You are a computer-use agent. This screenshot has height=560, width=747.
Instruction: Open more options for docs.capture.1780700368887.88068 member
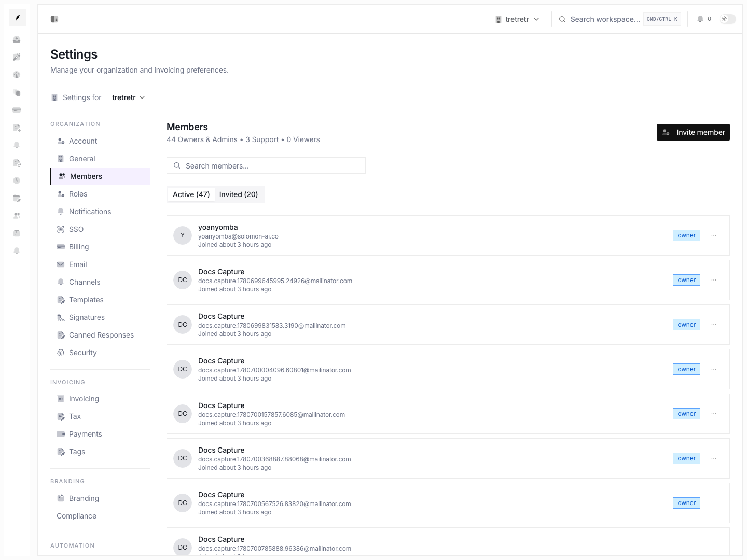coord(714,458)
